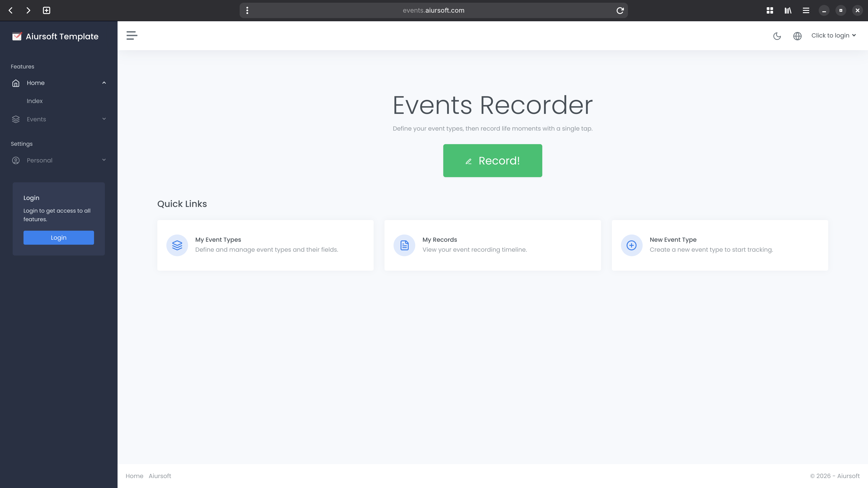Reload the page with the refresh icon
The width and height of the screenshot is (868, 488).
tap(620, 10)
